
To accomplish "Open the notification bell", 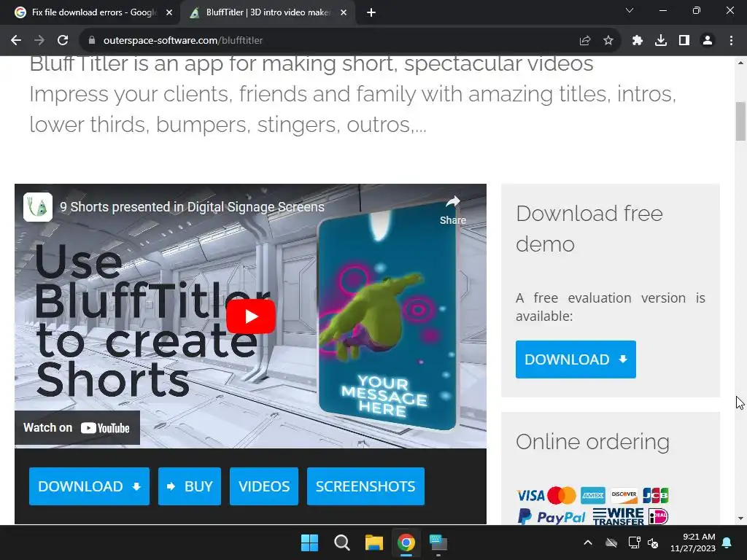I will coord(727,542).
